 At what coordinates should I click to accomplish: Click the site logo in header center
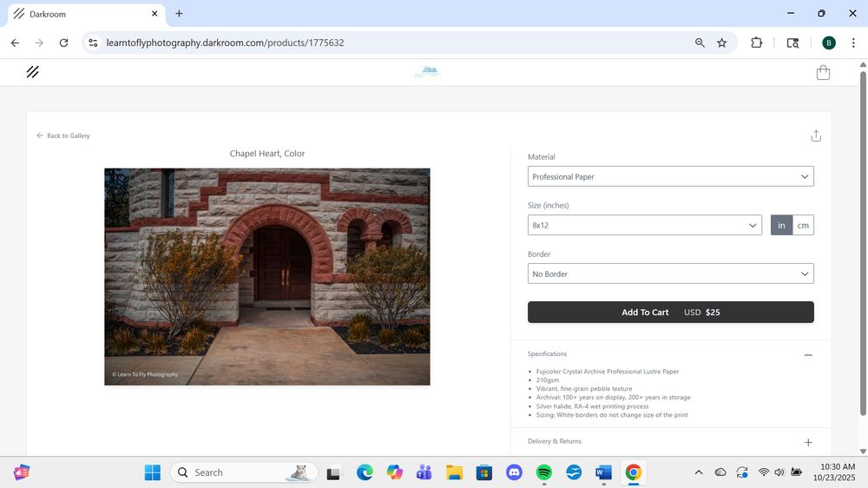pos(427,71)
